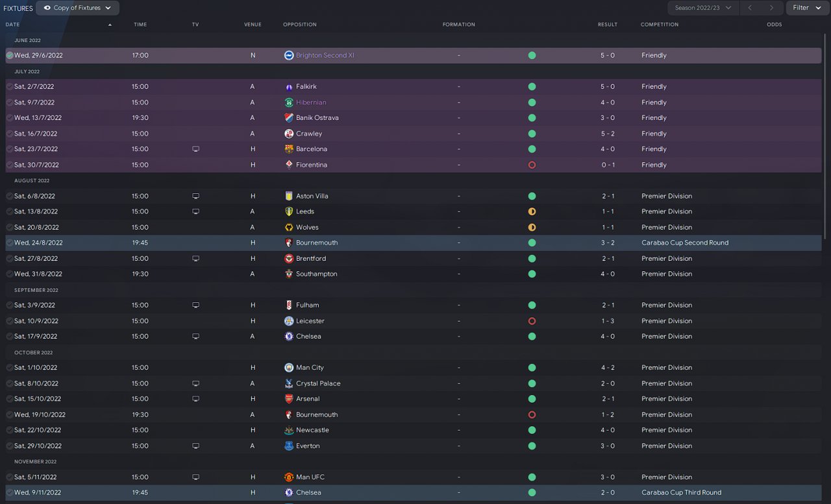Toggle the checkmark beside Sat, 23/7/2022 fixture

click(x=10, y=149)
